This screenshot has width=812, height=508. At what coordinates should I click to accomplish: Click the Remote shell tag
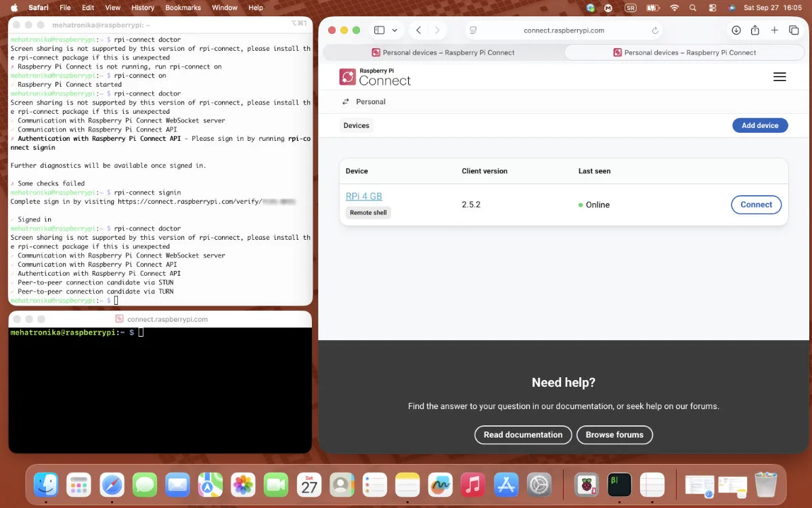[369, 213]
